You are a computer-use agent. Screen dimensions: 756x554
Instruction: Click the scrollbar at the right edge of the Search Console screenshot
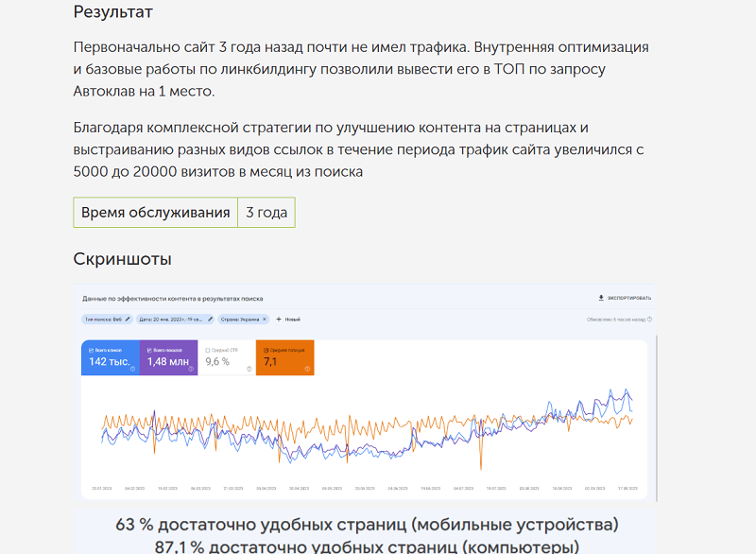656,418
